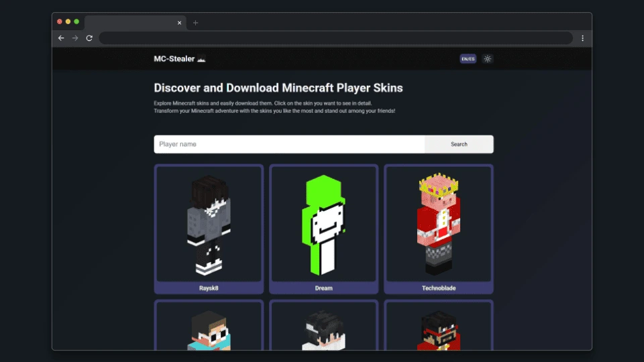Click the green fullscreen window button
The height and width of the screenshot is (362, 644).
point(76,21)
